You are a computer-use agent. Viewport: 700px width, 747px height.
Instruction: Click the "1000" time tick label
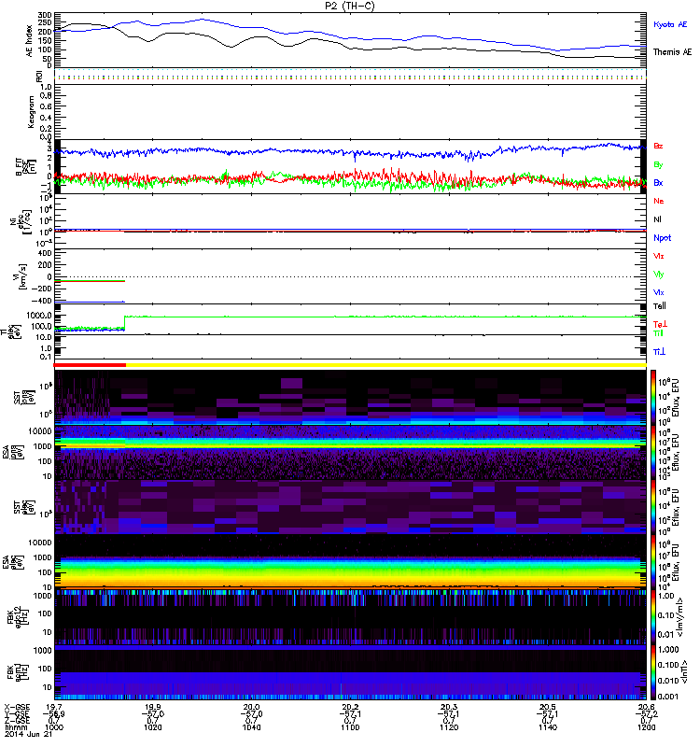point(54,727)
